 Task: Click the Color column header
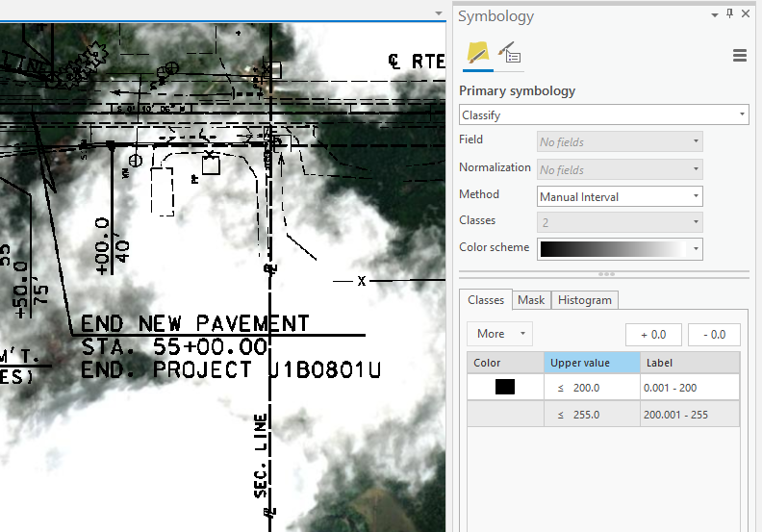pos(505,363)
